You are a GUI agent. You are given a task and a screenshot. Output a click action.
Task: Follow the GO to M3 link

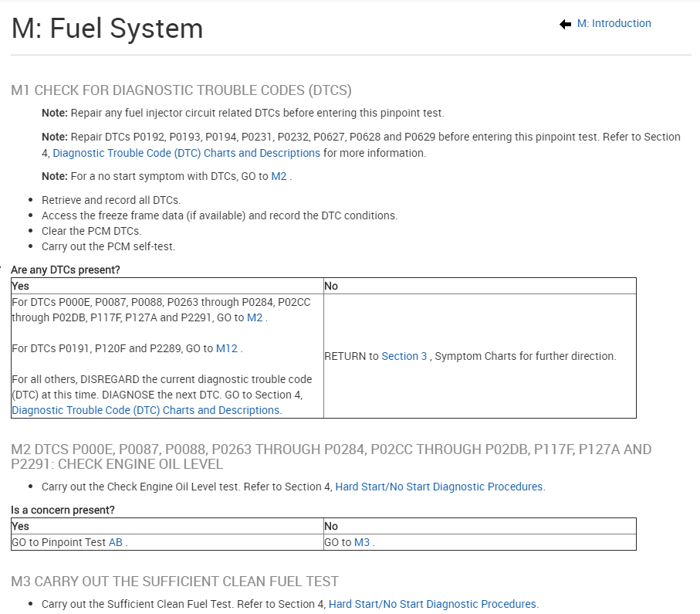361,542
